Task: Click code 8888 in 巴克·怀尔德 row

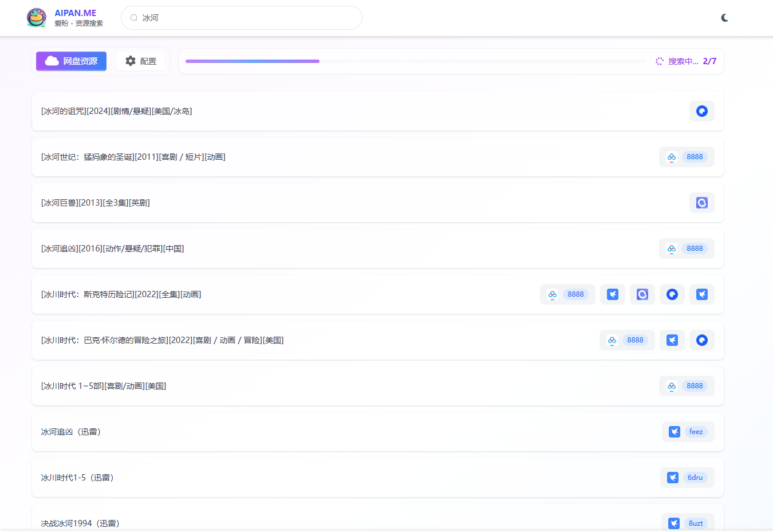Action: [x=635, y=340]
